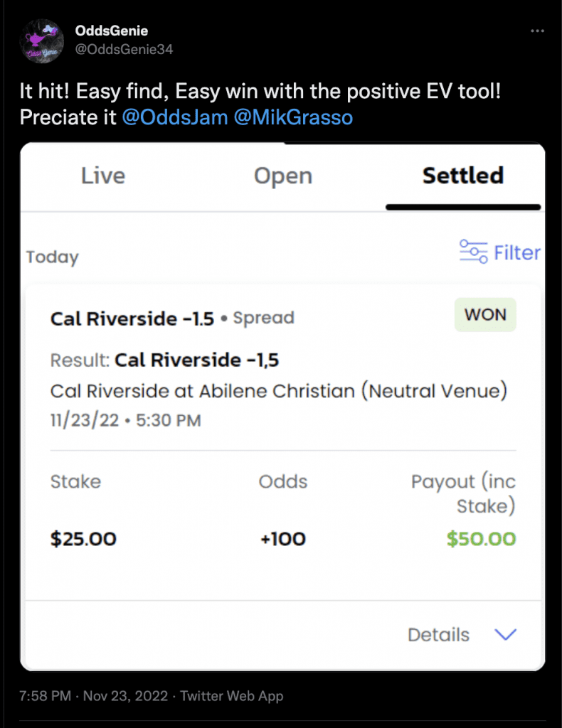This screenshot has height=728, width=562.
Task: Click the OddsGenie profile avatar
Action: coord(42,41)
